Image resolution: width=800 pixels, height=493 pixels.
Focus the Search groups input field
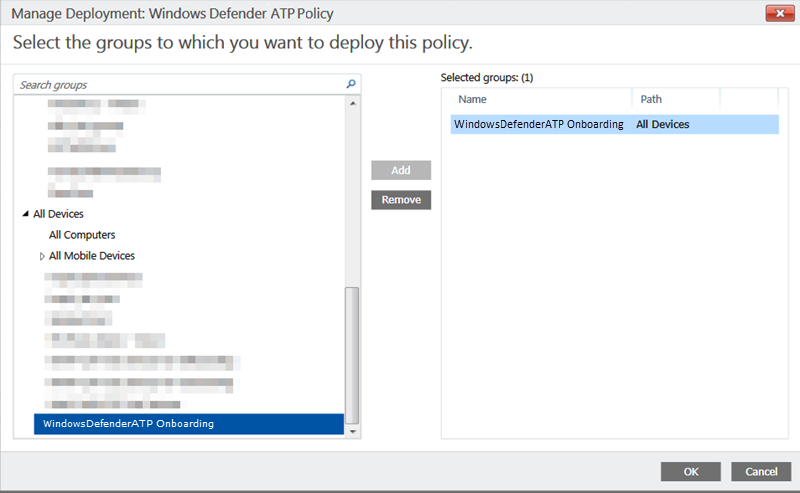(x=180, y=85)
